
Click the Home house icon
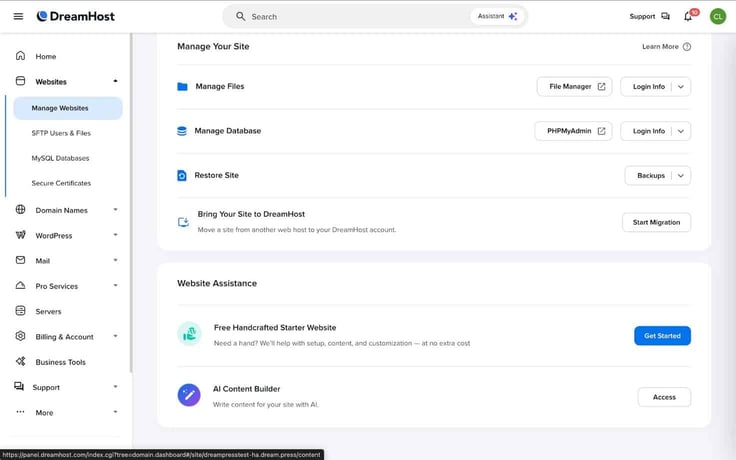click(x=20, y=56)
